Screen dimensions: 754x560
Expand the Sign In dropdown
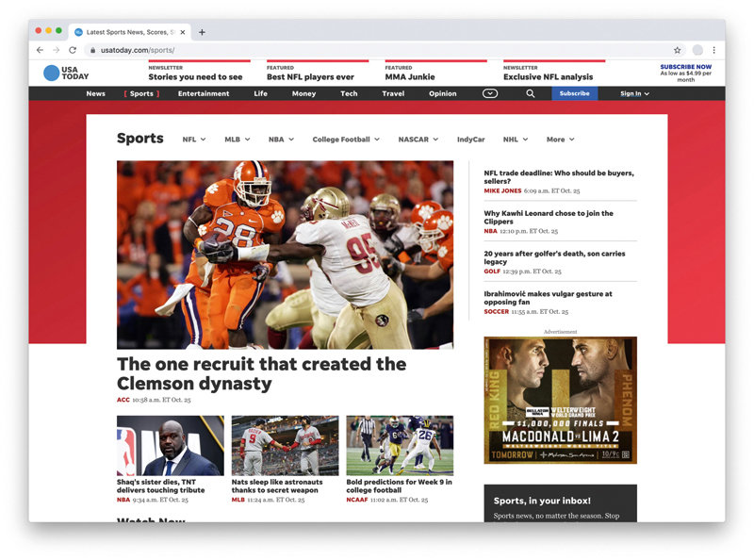[634, 93]
